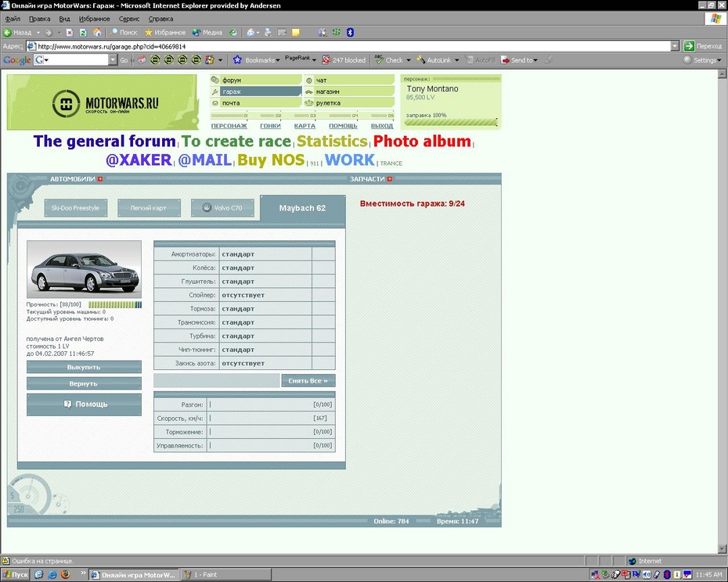Image resolution: width=728 pixels, height=582 pixels.
Task: Open The general forum link
Action: coord(104,141)
